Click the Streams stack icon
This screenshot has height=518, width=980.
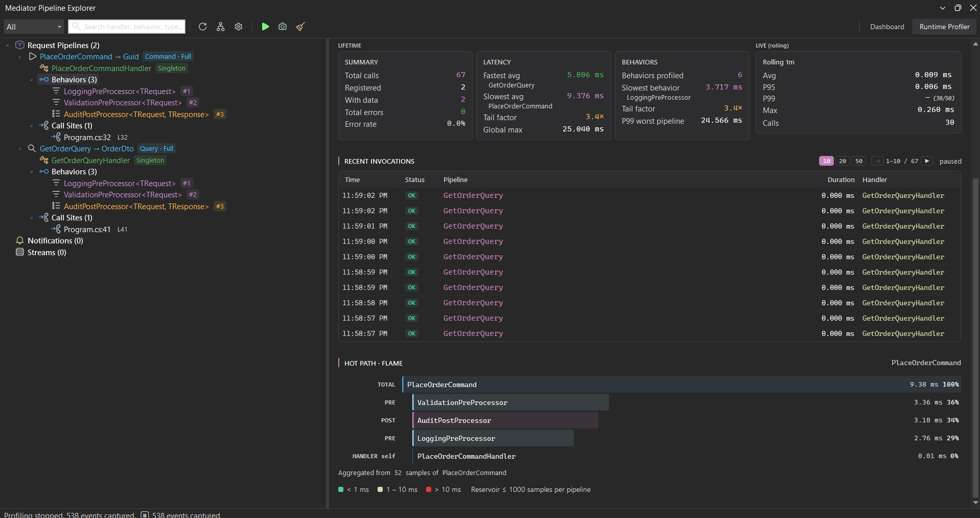[x=20, y=252]
